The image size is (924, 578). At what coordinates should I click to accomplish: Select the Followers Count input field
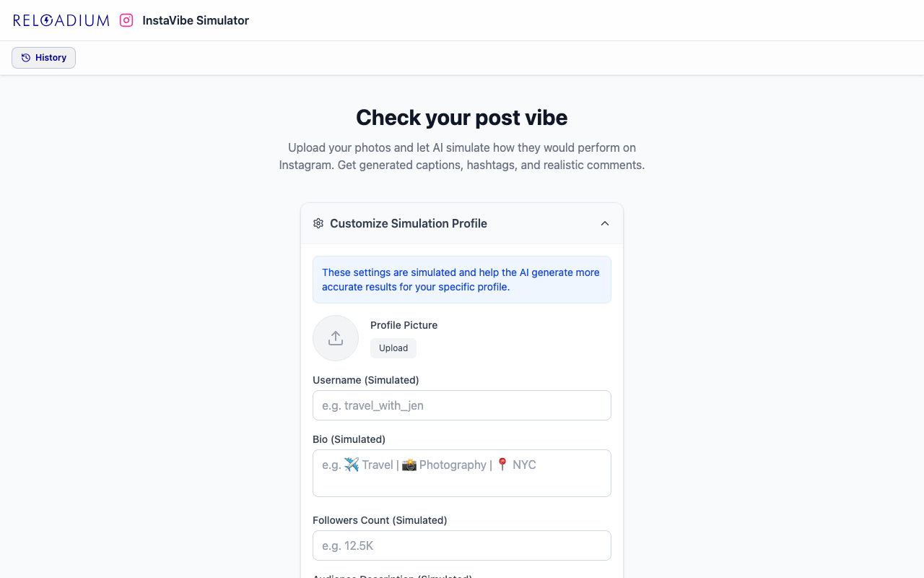click(x=462, y=545)
